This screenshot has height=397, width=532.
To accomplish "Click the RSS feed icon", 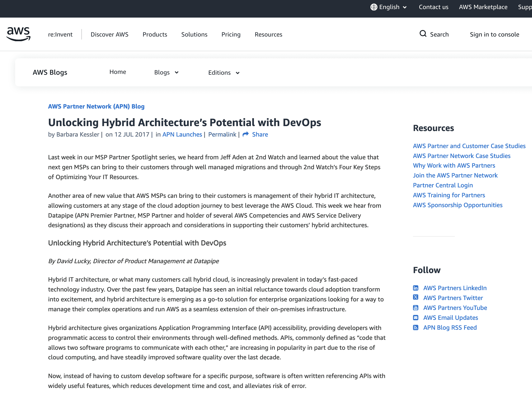I will pyautogui.click(x=416, y=327).
